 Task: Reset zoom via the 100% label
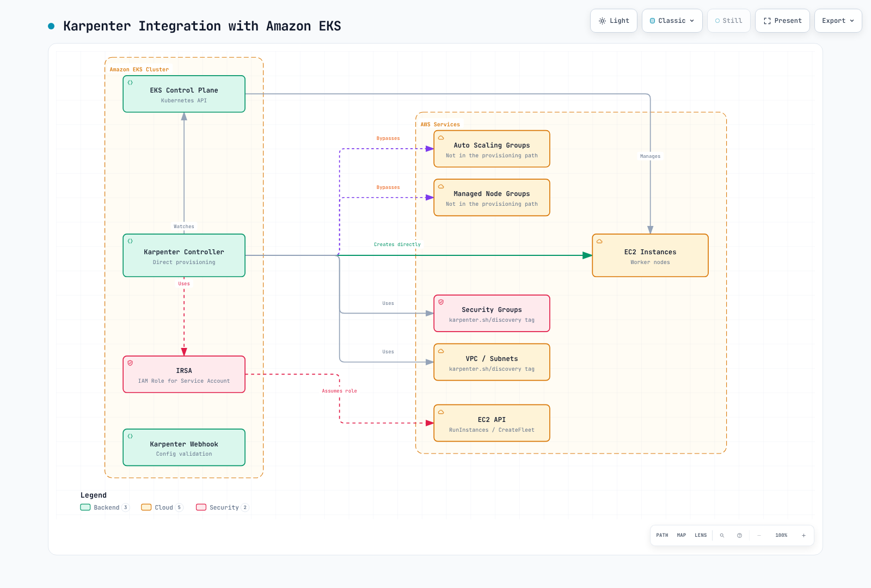click(x=781, y=535)
